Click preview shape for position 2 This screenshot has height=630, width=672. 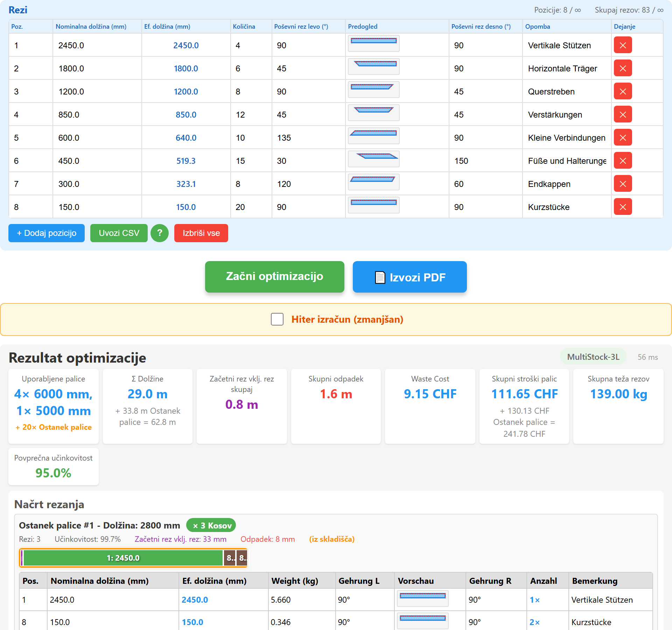click(373, 66)
